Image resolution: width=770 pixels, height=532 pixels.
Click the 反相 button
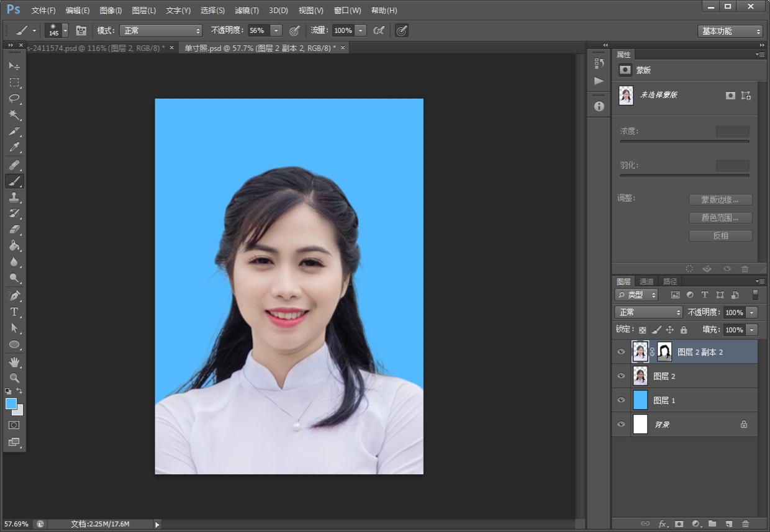[x=720, y=236]
